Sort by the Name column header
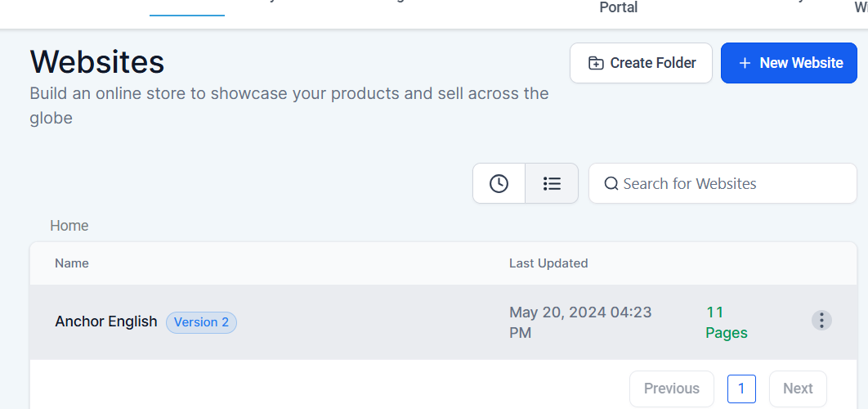Image resolution: width=868 pixels, height=409 pixels. [72, 263]
